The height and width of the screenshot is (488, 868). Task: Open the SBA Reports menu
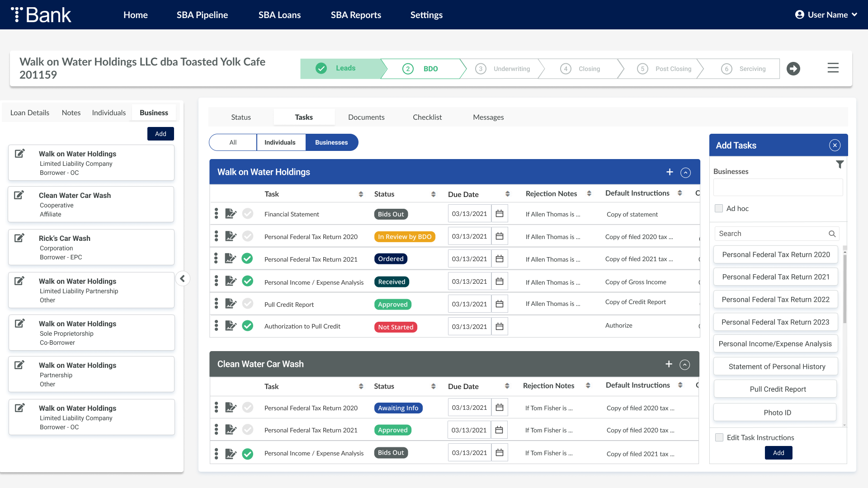click(x=356, y=15)
